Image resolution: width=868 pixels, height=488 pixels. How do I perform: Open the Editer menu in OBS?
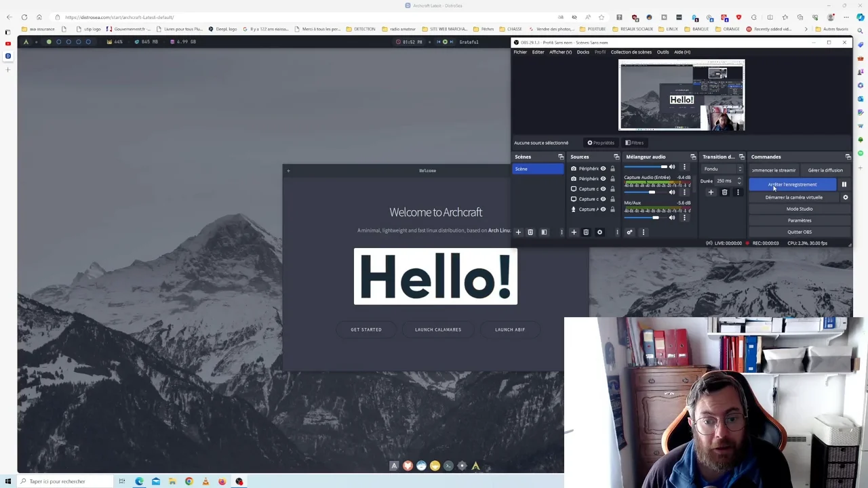pos(538,52)
